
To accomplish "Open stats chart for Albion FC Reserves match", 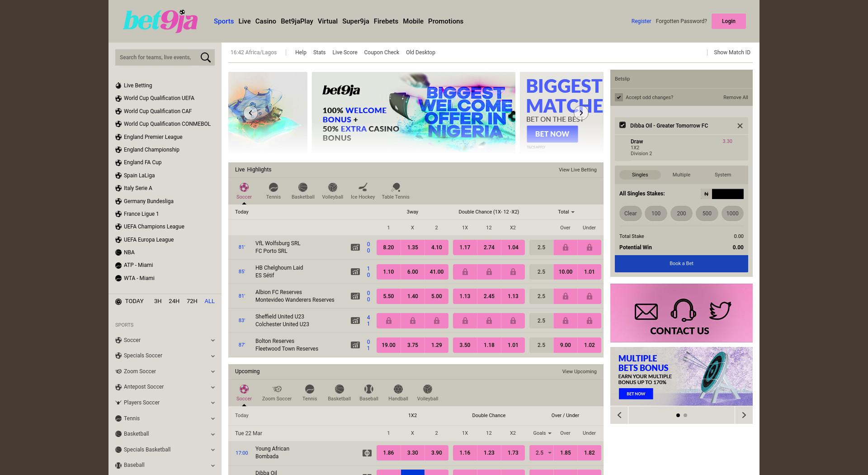I will (x=355, y=296).
